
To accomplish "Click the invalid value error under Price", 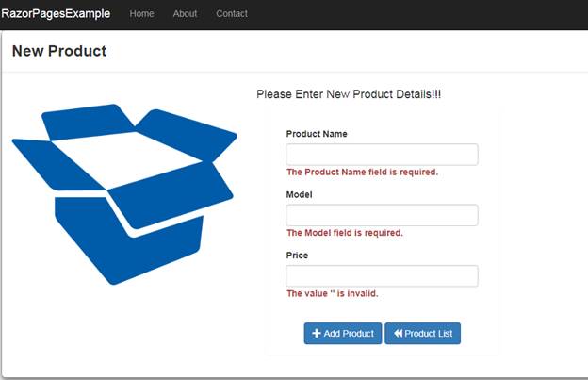I will point(332,293).
